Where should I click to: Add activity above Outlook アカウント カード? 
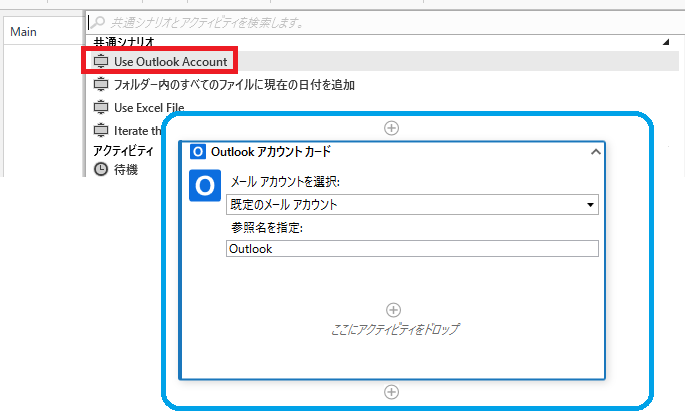click(x=391, y=128)
